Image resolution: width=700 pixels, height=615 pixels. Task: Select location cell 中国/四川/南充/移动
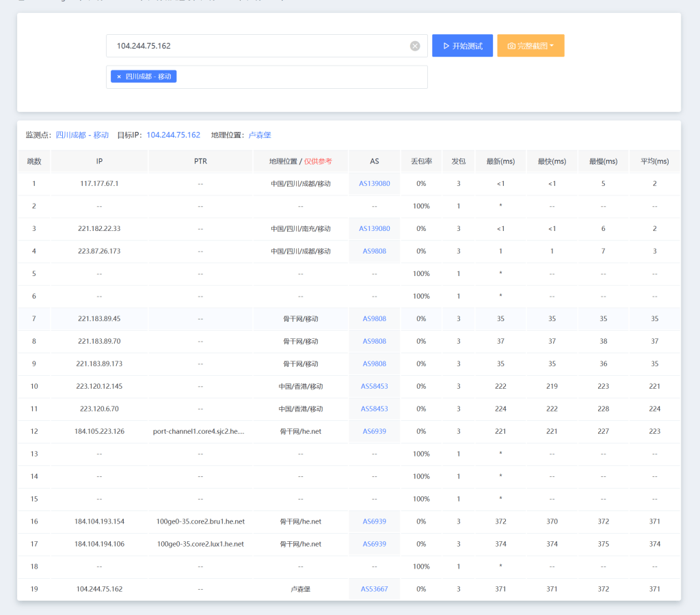tap(301, 228)
